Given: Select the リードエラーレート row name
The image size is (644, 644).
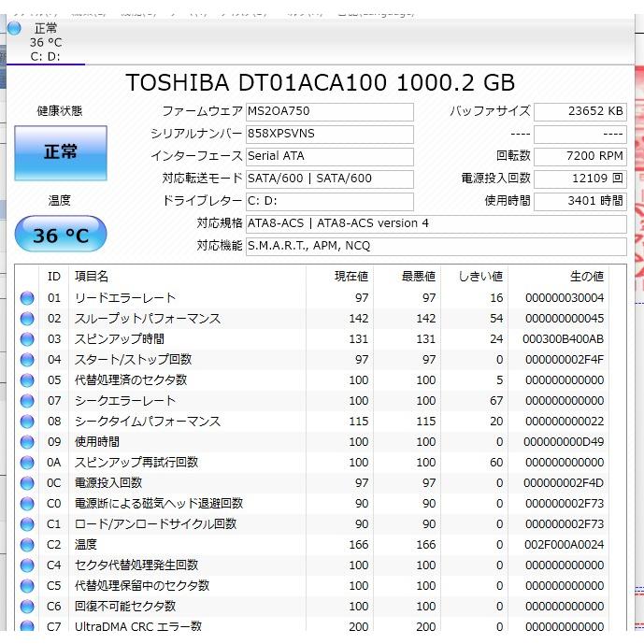Looking at the screenshot, I should coord(125,298).
